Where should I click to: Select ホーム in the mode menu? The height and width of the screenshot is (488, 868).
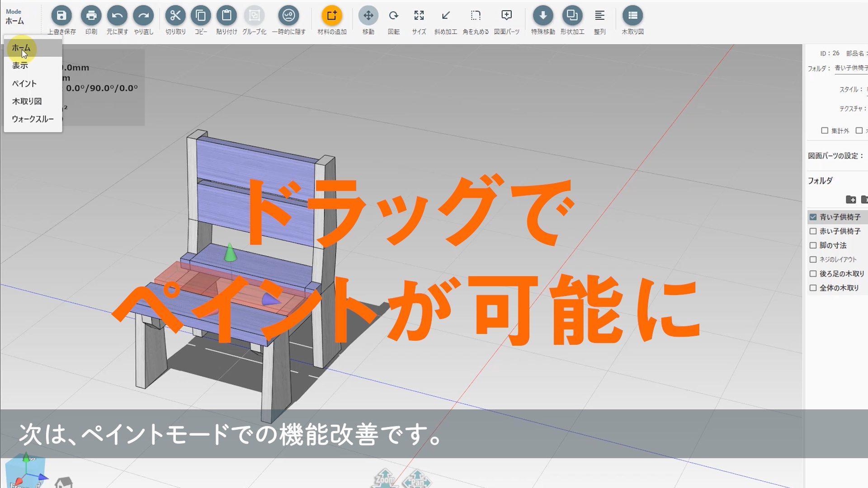coord(33,48)
